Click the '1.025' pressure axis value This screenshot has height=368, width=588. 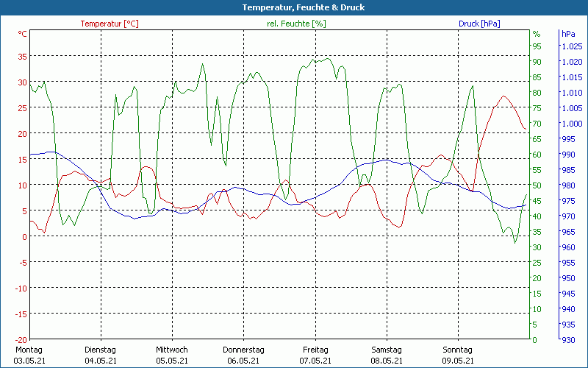pos(572,46)
